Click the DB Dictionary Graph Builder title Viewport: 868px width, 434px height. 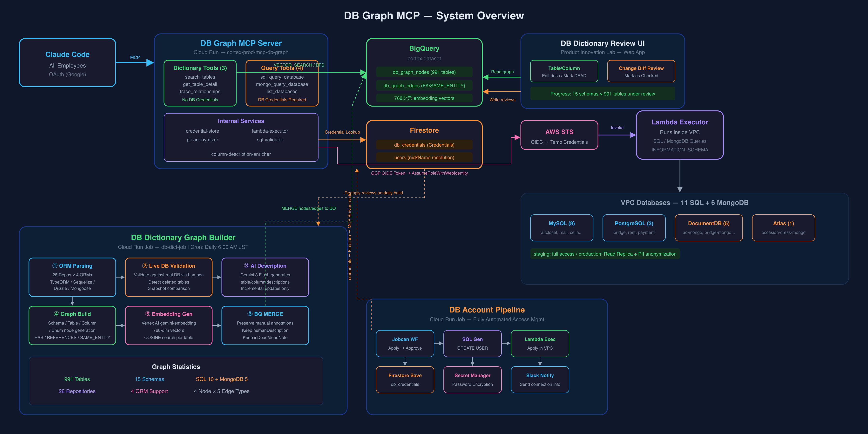[183, 237]
